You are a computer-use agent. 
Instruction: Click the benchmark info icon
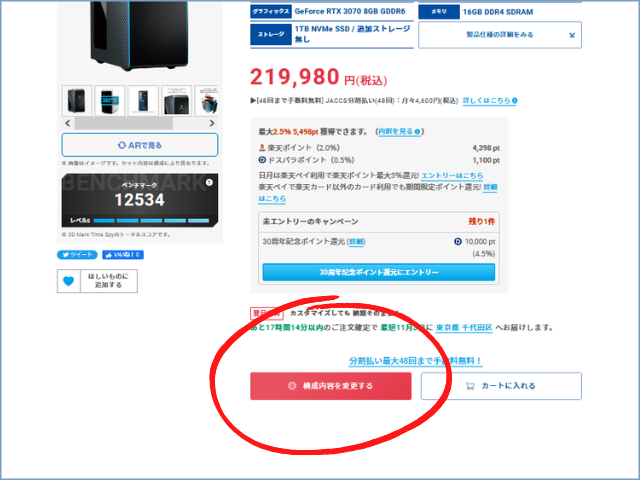click(x=209, y=182)
